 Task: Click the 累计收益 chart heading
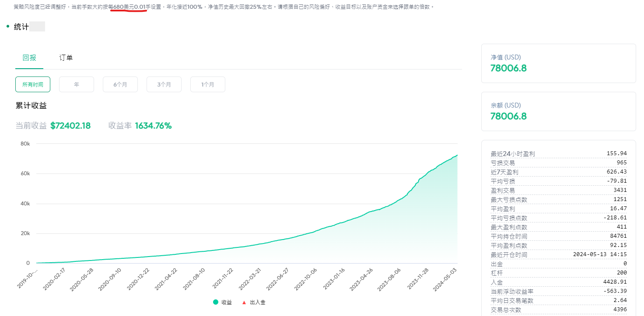point(31,105)
